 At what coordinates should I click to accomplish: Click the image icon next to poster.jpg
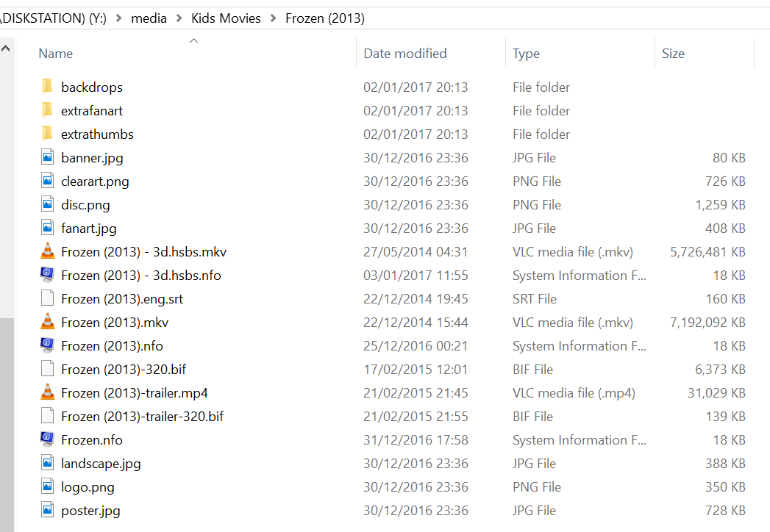pyautogui.click(x=47, y=510)
